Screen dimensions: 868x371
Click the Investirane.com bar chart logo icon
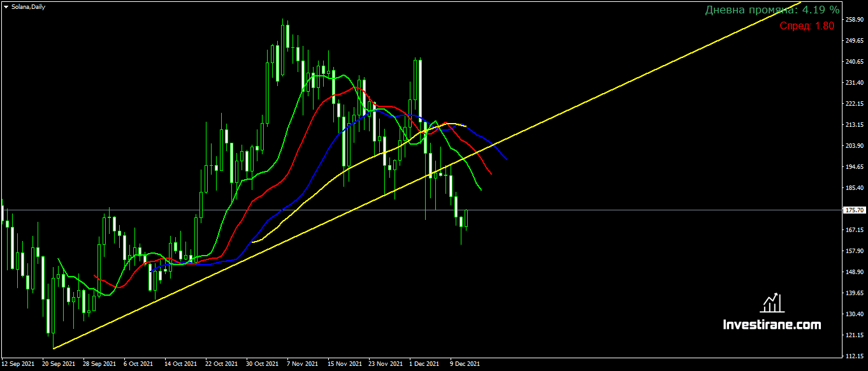point(772,303)
